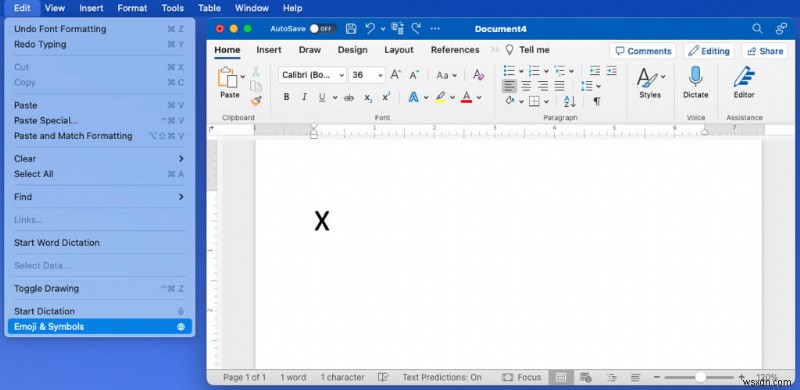Click the 1 word count in status bar
The height and width of the screenshot is (390, 800).
(x=293, y=377)
